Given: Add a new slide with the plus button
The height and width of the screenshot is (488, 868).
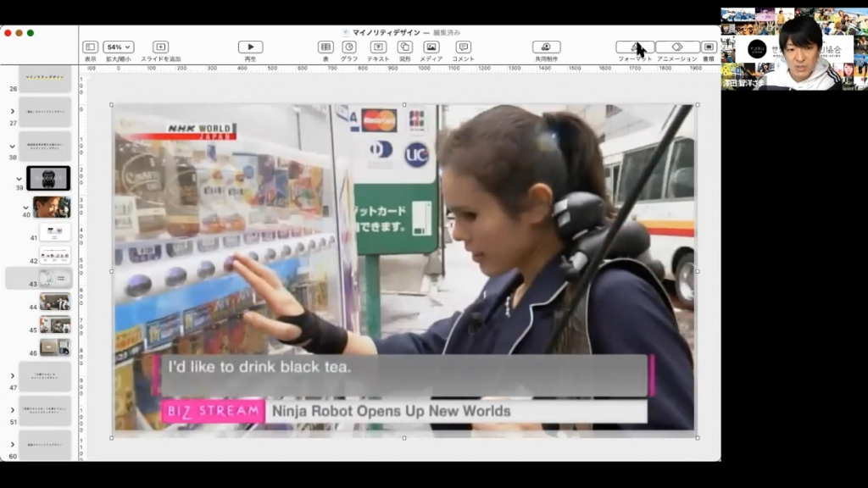Looking at the screenshot, I should (x=160, y=47).
